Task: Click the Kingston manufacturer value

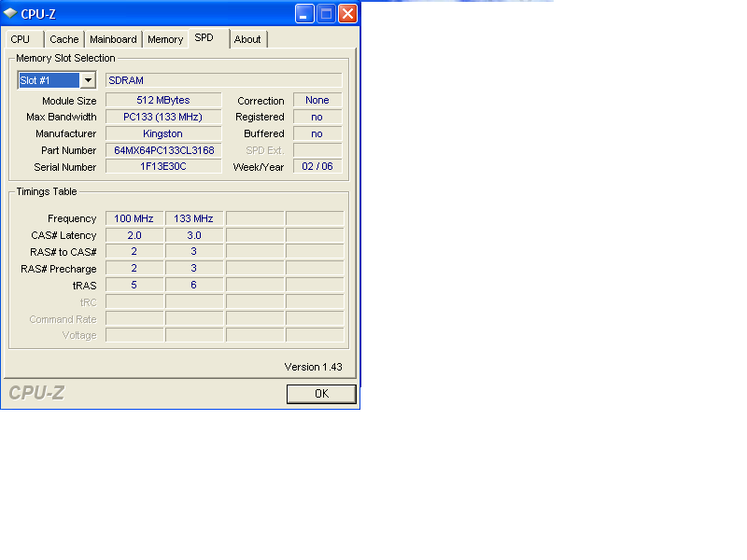Action: [x=163, y=133]
